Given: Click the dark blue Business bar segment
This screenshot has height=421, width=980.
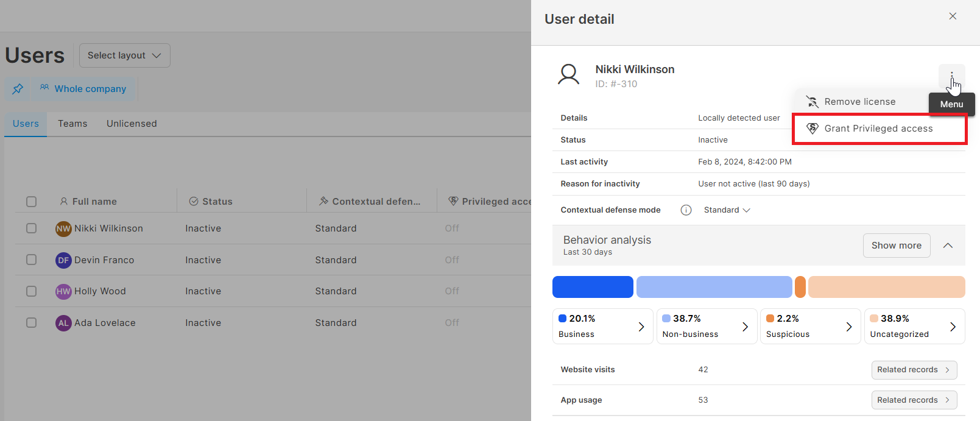Looking at the screenshot, I should (592, 287).
